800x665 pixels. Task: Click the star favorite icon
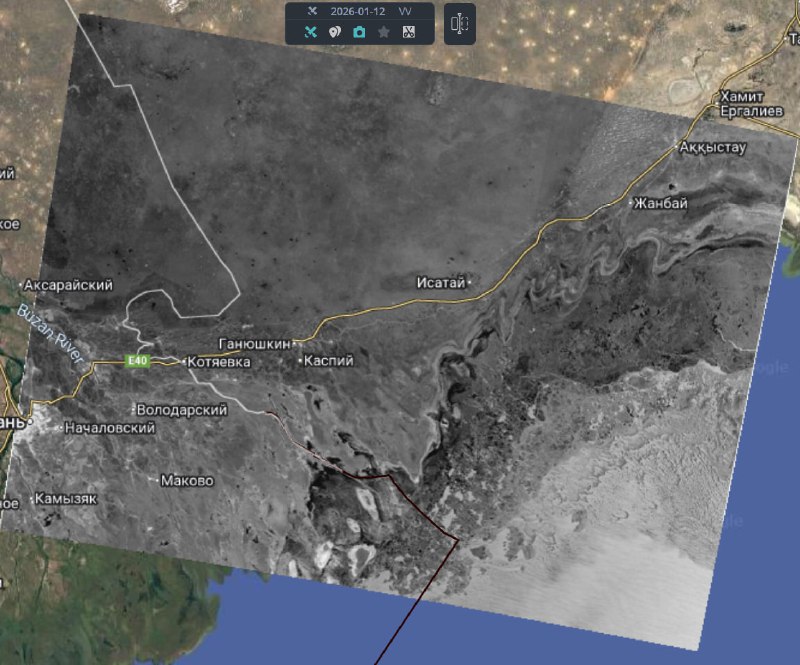384,32
